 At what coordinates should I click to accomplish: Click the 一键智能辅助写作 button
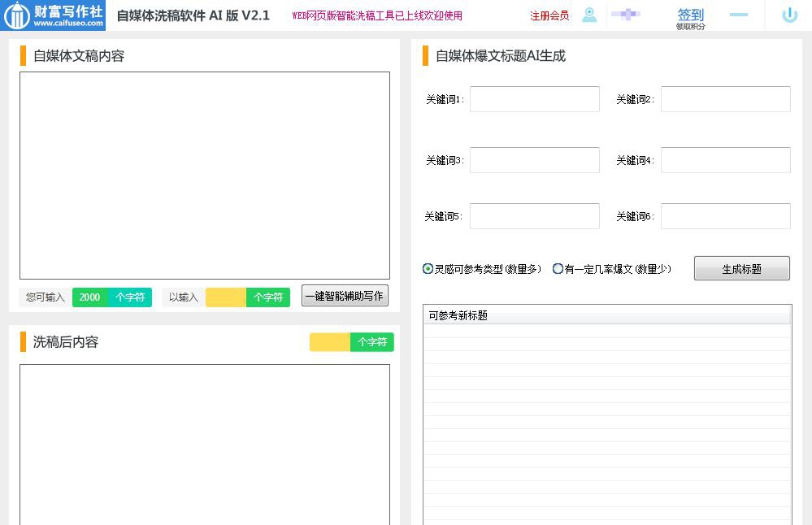(x=345, y=295)
